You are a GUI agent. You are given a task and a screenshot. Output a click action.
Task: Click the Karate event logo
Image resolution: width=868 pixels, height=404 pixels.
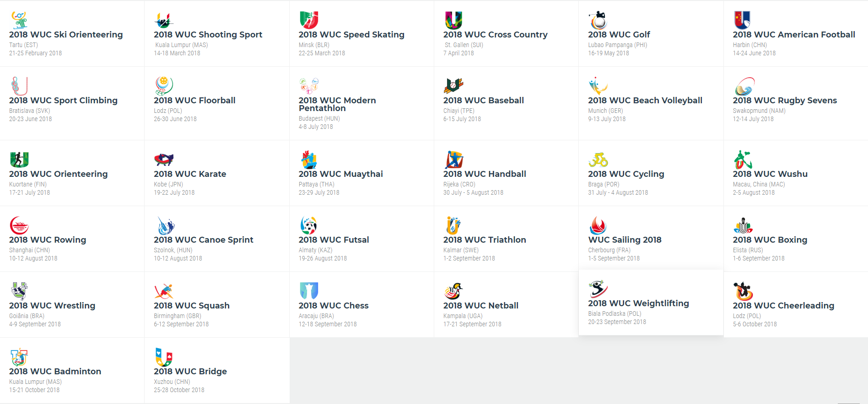[164, 159]
